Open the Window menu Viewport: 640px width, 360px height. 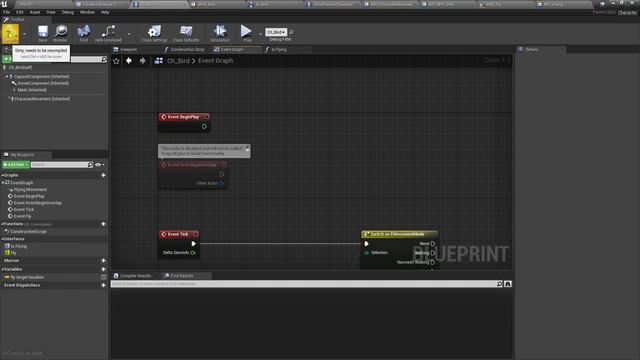(x=87, y=12)
